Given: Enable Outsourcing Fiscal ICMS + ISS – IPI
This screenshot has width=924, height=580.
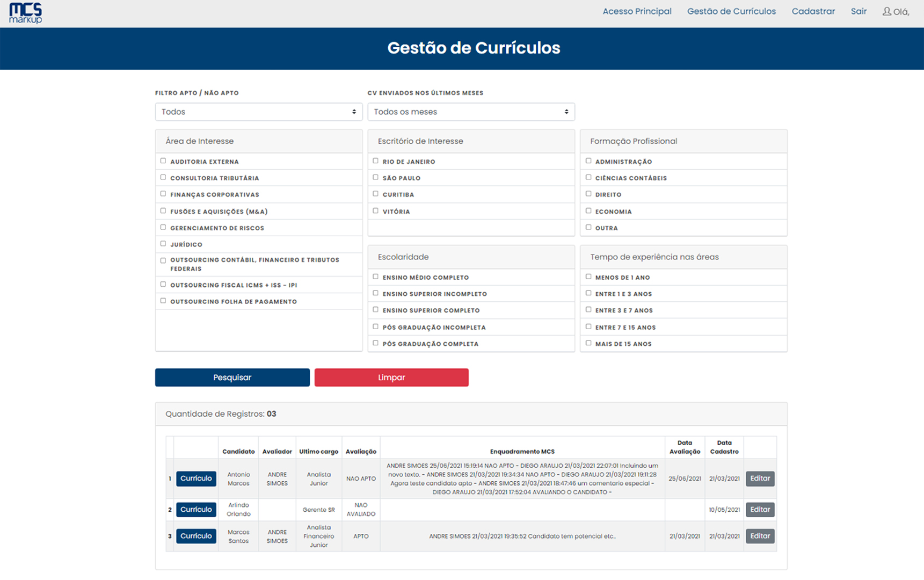Looking at the screenshot, I should [163, 284].
